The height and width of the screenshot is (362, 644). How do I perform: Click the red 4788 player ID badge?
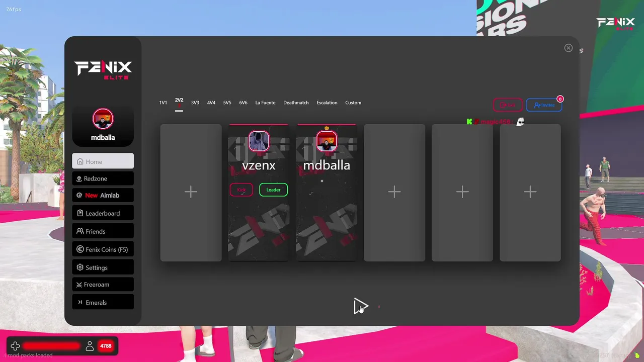tap(106, 346)
